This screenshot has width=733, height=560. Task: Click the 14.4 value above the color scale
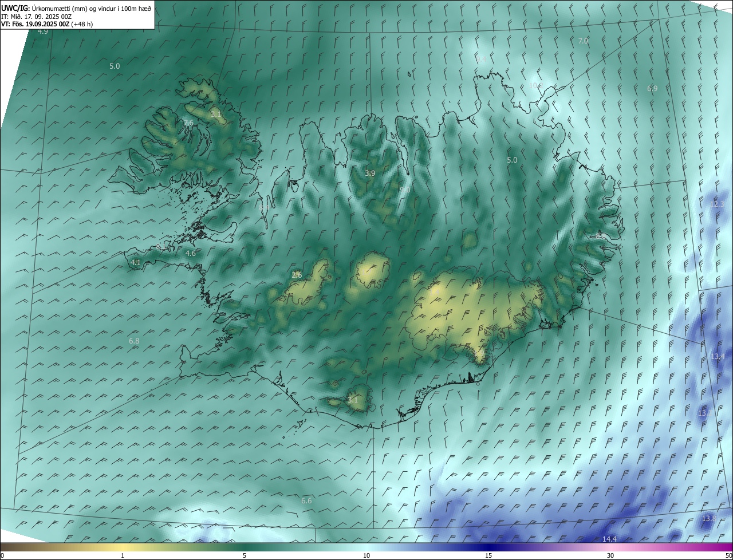coord(609,539)
